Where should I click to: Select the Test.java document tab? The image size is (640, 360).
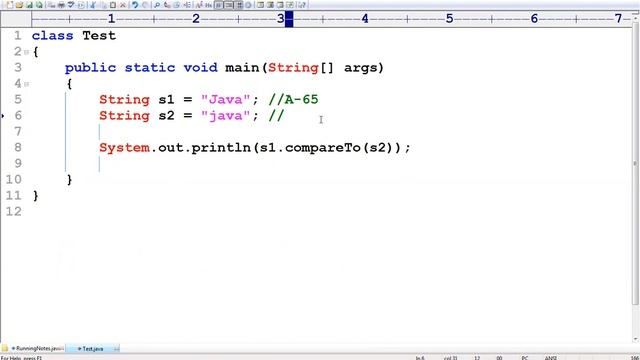[92, 349]
